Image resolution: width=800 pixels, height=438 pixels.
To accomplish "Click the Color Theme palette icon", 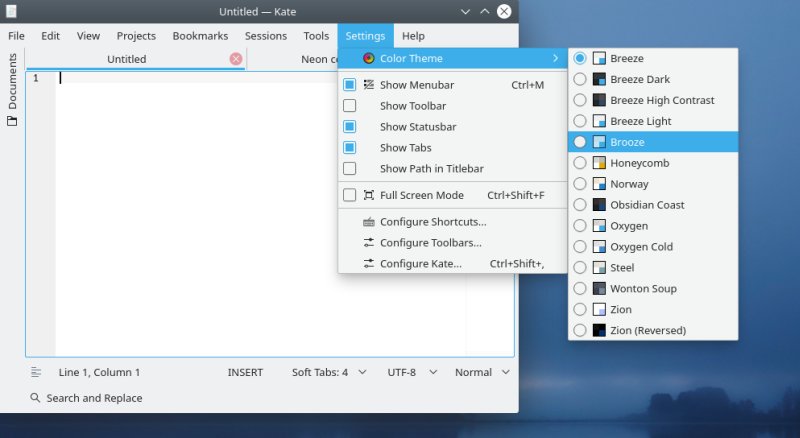I will tap(369, 59).
